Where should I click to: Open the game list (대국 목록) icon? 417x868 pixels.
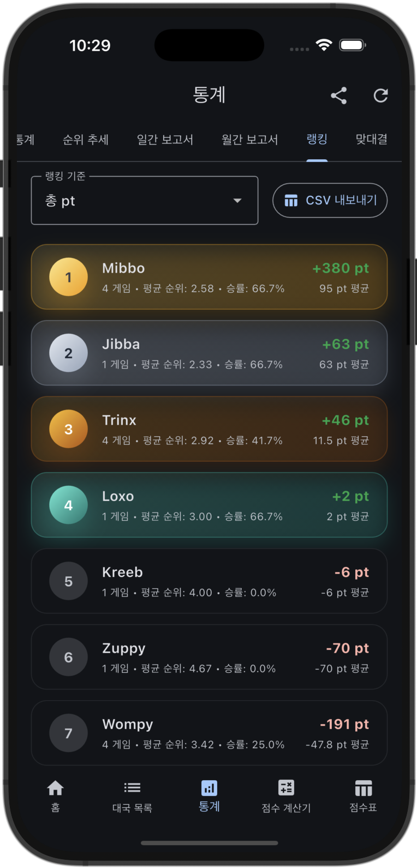click(x=132, y=788)
